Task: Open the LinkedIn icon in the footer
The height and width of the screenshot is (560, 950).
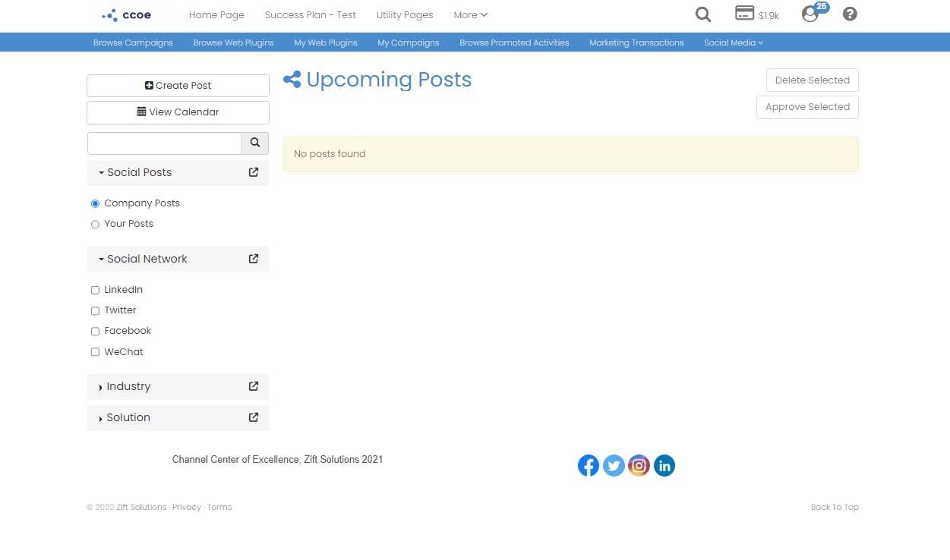Action: (664, 465)
